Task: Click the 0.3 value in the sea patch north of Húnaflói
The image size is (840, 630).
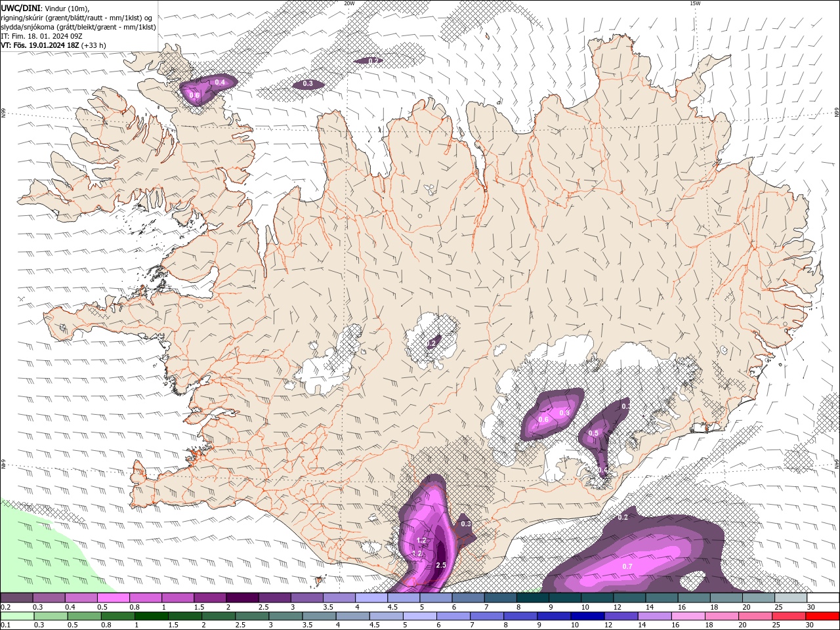Action: (308, 84)
